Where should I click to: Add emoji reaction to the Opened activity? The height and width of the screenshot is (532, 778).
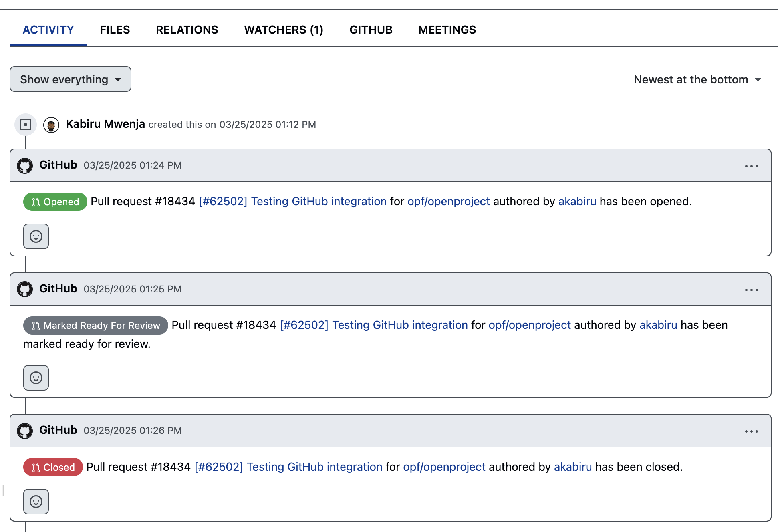(36, 236)
